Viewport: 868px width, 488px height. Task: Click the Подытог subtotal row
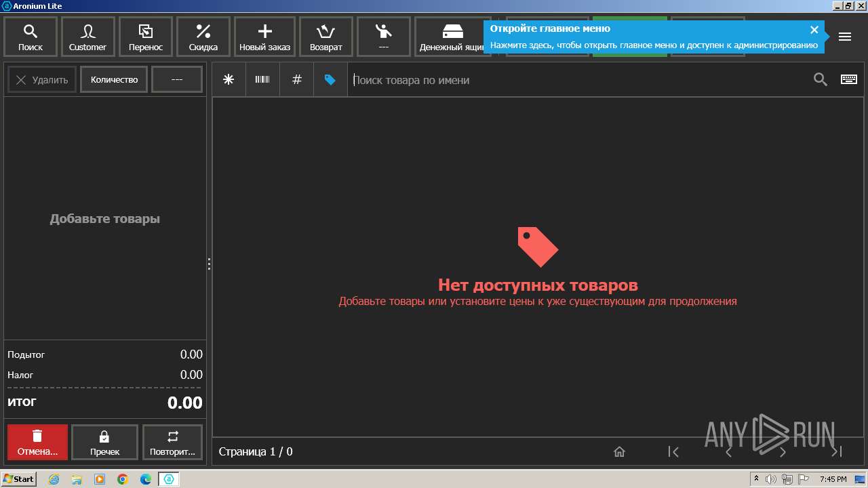105,354
